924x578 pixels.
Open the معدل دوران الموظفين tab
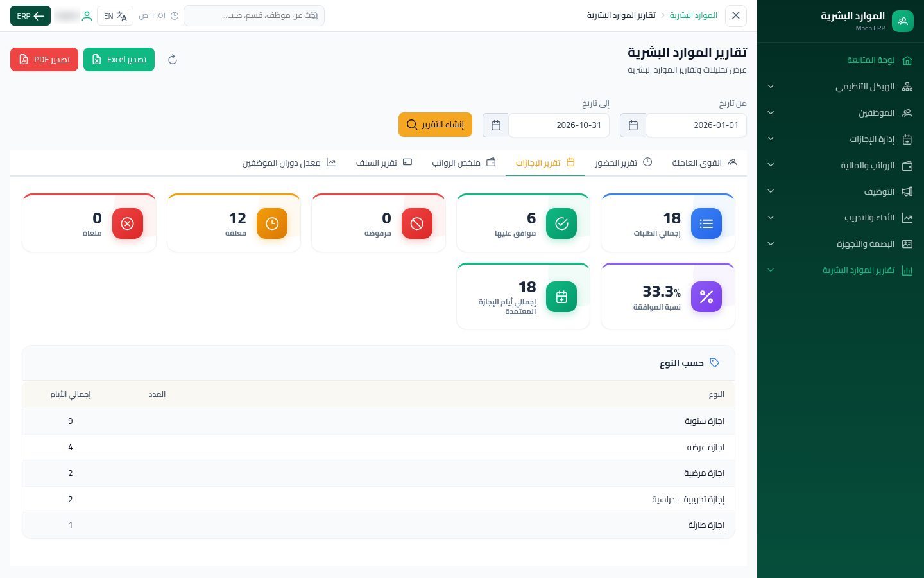tap(289, 163)
